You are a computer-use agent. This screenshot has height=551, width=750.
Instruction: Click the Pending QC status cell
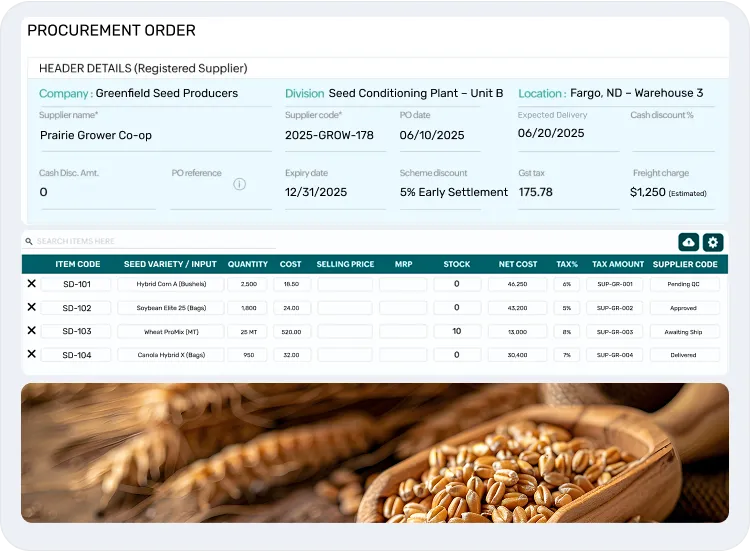[x=685, y=284]
